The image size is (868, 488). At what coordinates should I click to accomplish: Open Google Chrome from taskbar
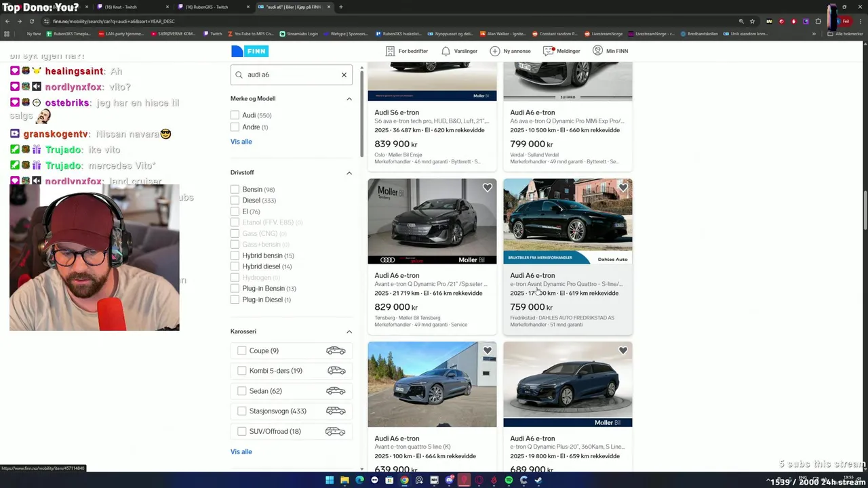[404, 481]
